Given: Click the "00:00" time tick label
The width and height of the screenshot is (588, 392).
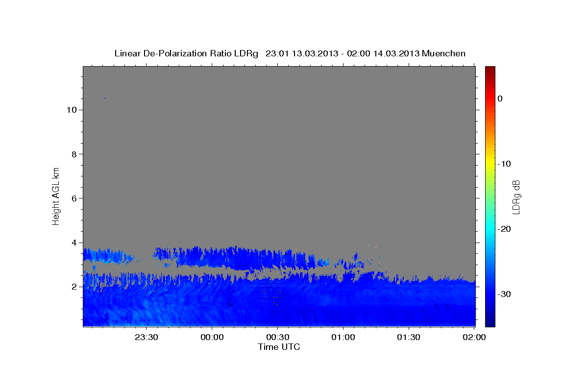Looking at the screenshot, I should 212,337.
